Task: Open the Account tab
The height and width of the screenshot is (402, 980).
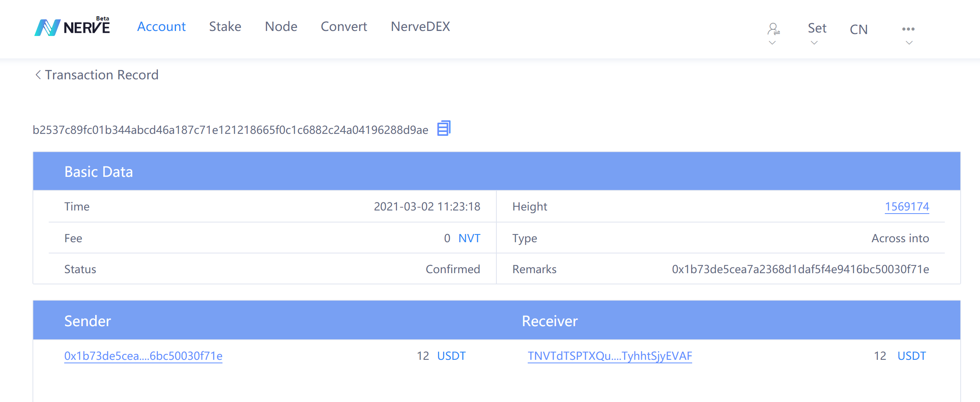Action: click(x=161, y=27)
